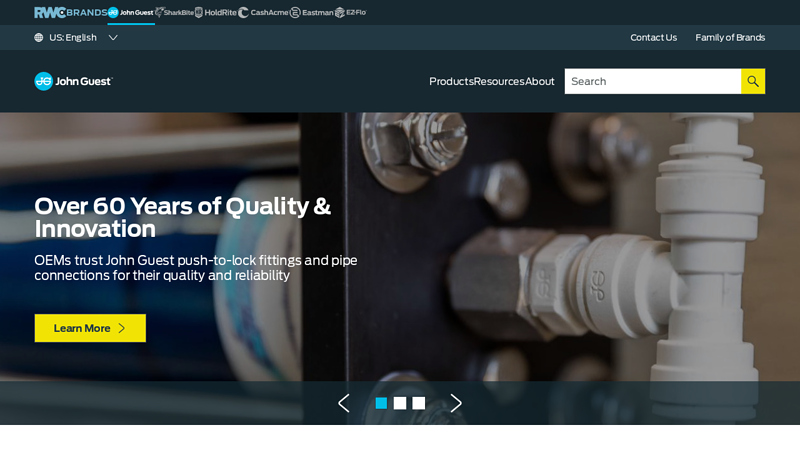Click the globe language icon
This screenshot has width=800, height=450.
point(39,37)
